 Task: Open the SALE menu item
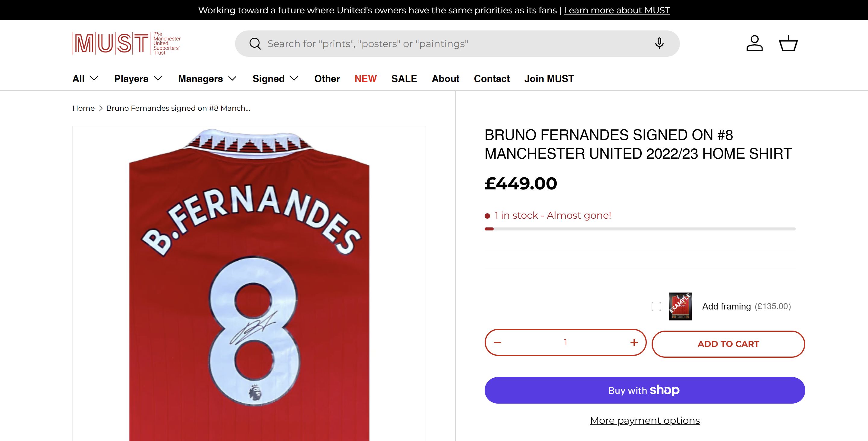(404, 78)
